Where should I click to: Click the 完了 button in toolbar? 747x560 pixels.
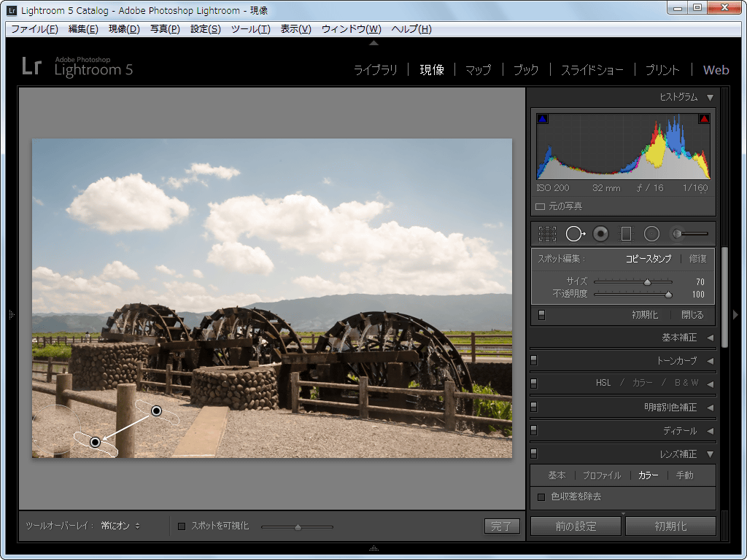coord(502,526)
